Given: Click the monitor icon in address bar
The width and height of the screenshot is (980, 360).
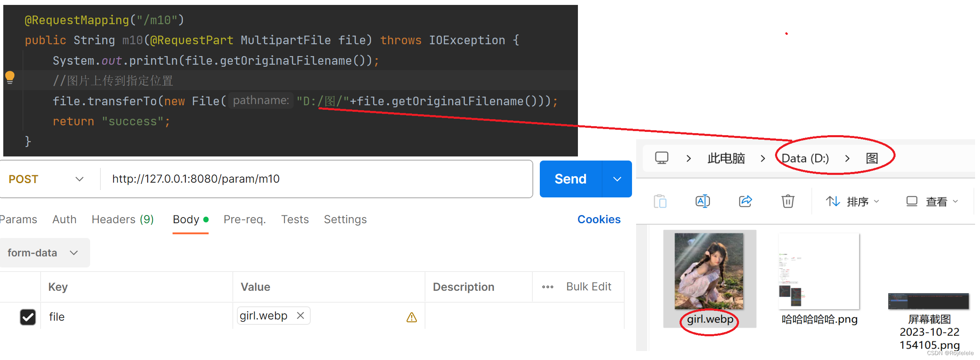Looking at the screenshot, I should point(662,158).
